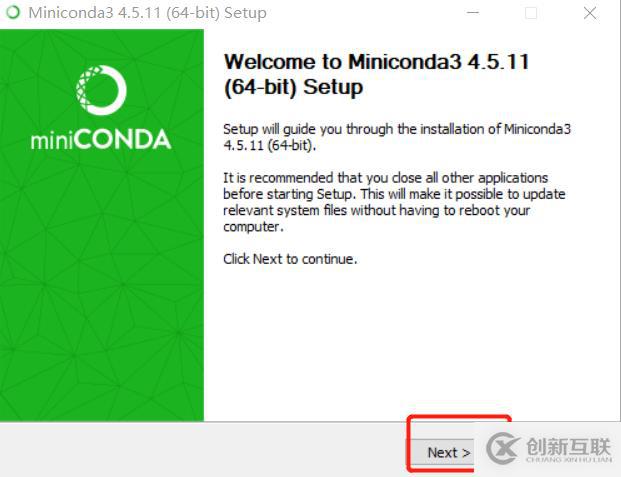
Task: Click empty gray area of bottom button bar
Action: pyautogui.click(x=200, y=450)
